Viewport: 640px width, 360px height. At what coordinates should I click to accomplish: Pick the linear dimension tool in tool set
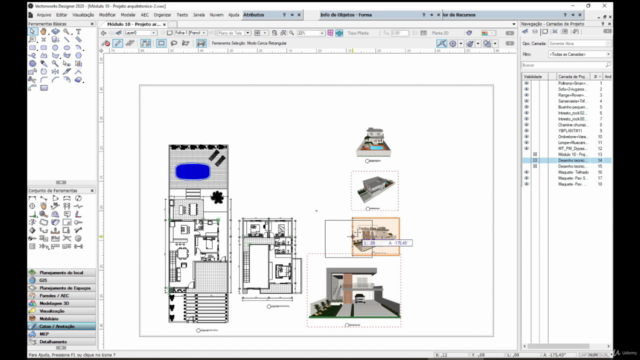tap(32, 198)
